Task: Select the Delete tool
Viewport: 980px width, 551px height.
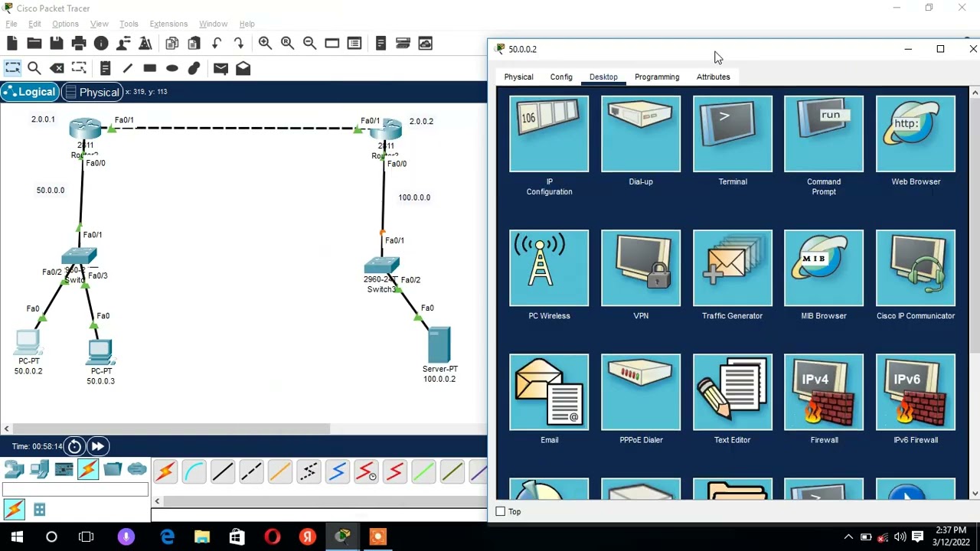Action: (x=57, y=68)
